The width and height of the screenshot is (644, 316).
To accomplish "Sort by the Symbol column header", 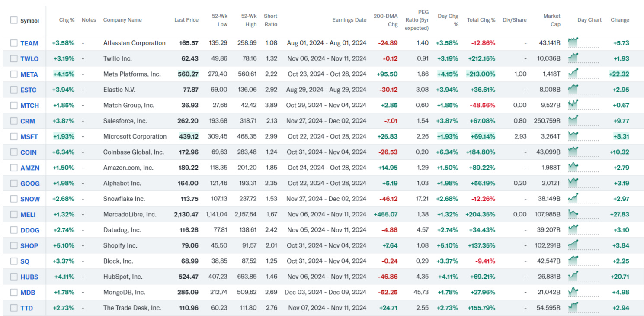I will [29, 21].
